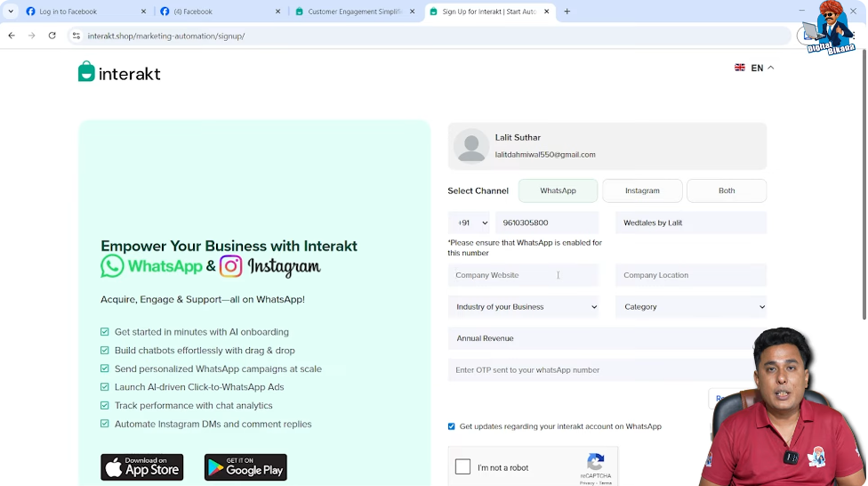Close the Customer Engagement tab
The image size is (868, 486).
(413, 11)
